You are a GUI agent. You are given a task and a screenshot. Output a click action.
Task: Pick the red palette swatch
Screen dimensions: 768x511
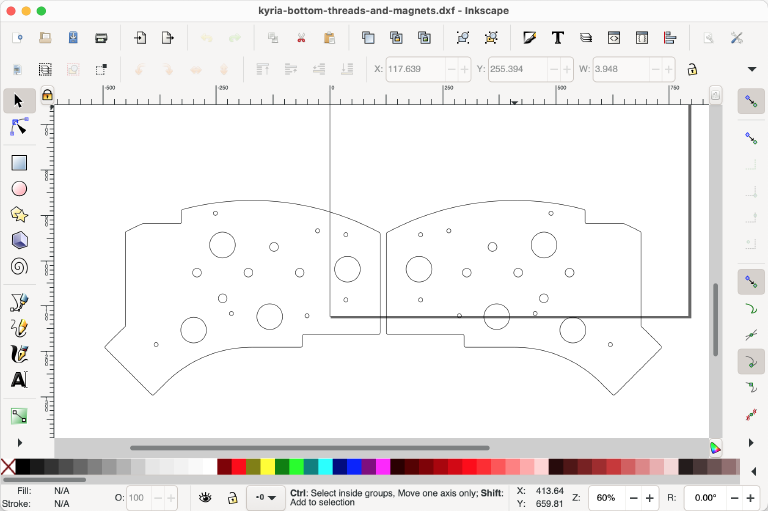point(239,467)
